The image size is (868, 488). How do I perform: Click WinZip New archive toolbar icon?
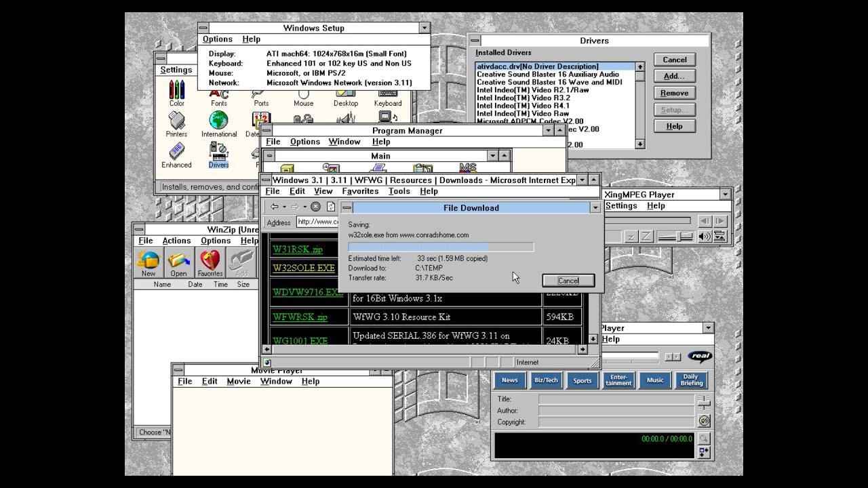(149, 263)
